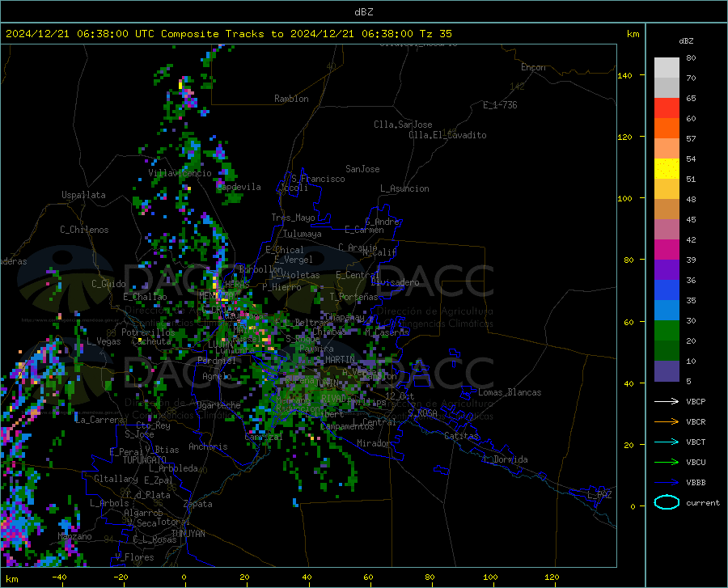Select the slate purple 5-10 dBZ swatch

point(667,370)
